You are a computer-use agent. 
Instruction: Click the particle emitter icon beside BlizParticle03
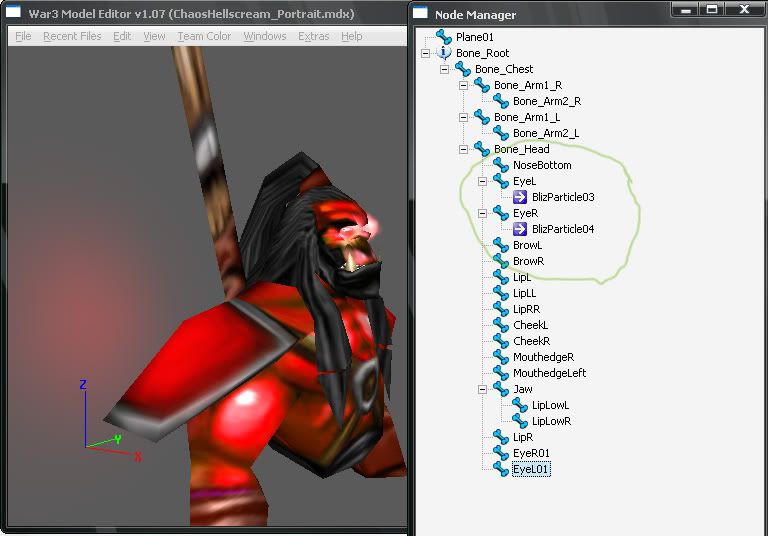click(520, 197)
